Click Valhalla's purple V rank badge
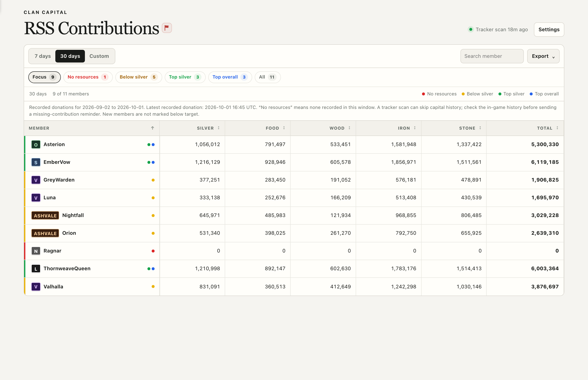Image resolution: width=588 pixels, height=380 pixels. [36, 287]
